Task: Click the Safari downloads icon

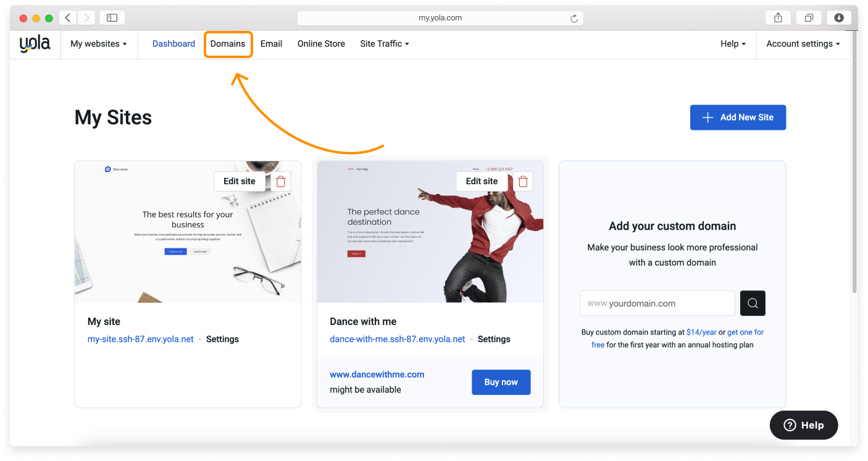Action: coord(838,17)
